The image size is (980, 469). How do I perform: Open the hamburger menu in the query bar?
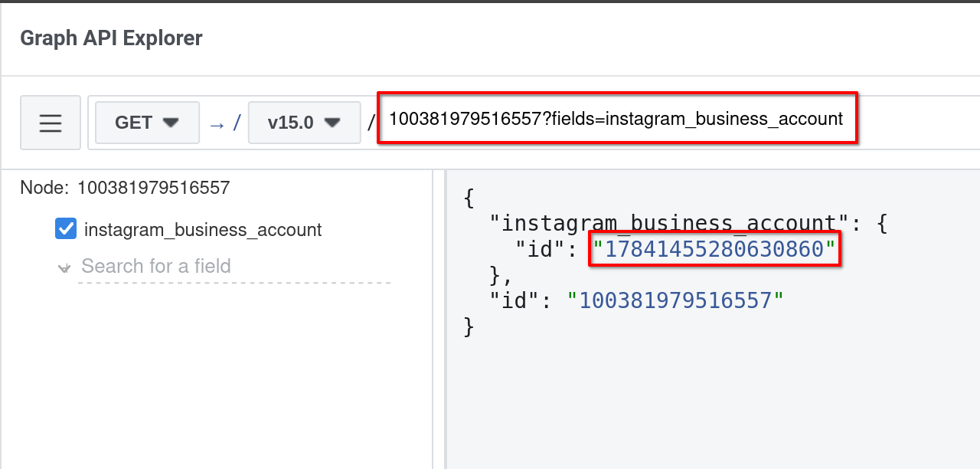pyautogui.click(x=51, y=123)
